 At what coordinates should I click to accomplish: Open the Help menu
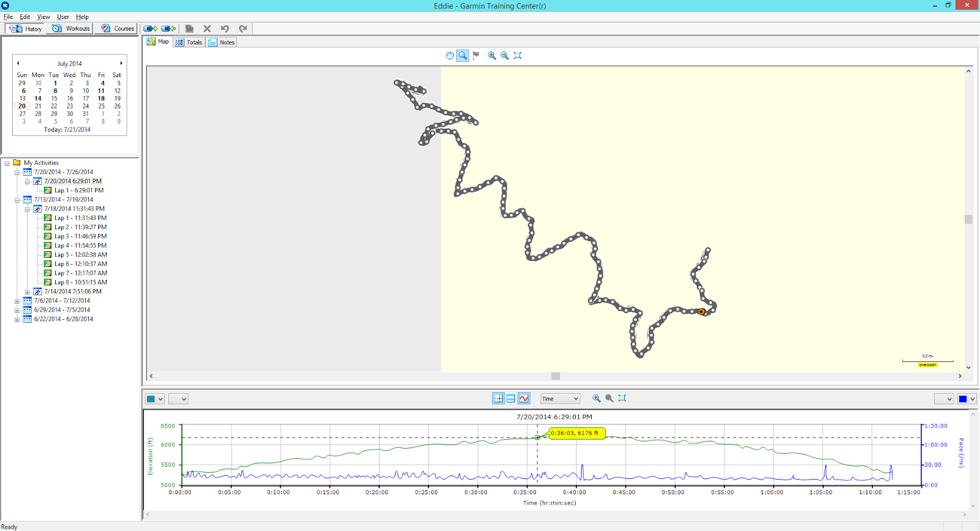pos(82,17)
